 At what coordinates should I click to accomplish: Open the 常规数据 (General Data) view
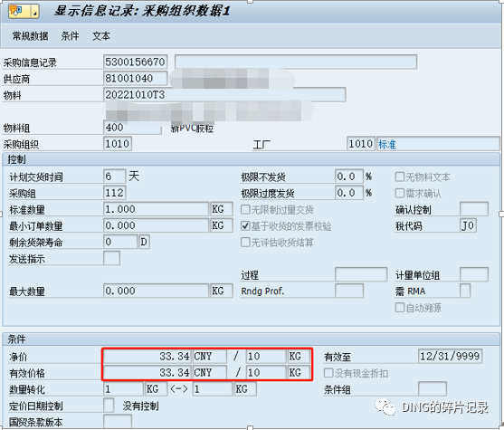[30, 36]
